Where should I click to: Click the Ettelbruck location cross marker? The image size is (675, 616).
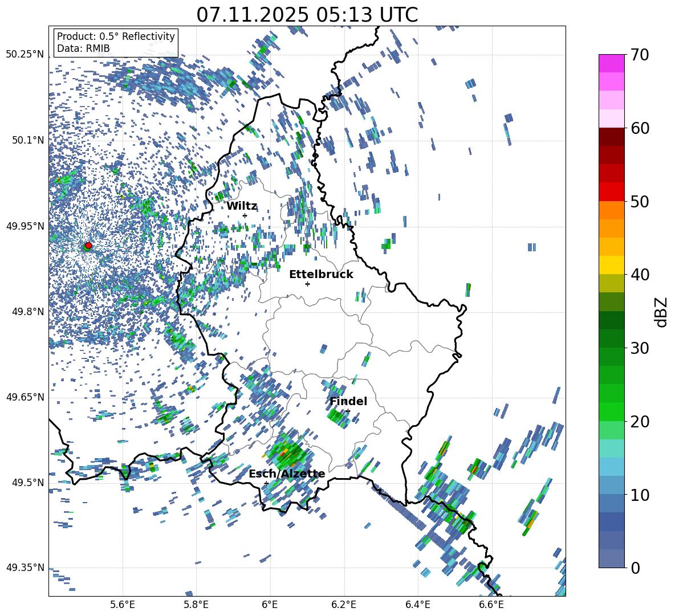point(307,284)
